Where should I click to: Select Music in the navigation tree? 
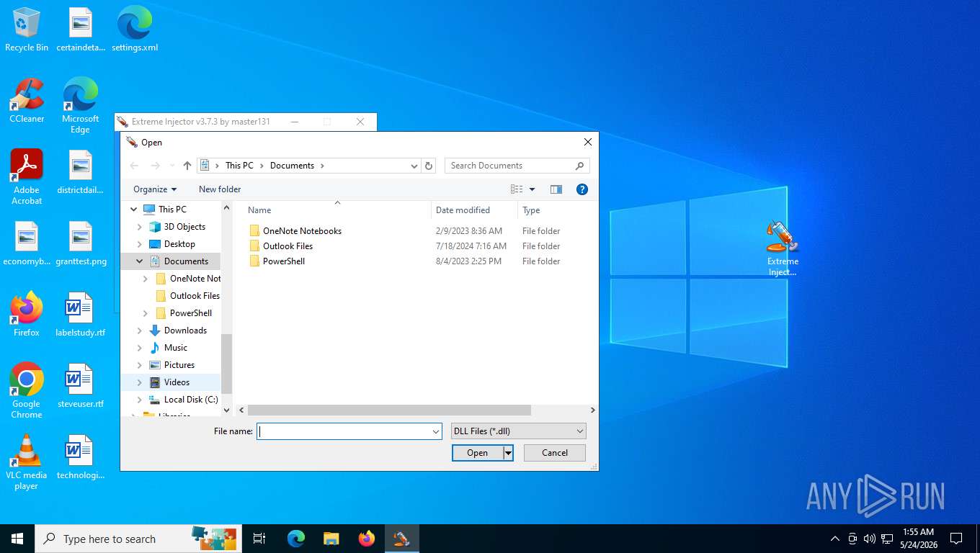[x=176, y=348]
